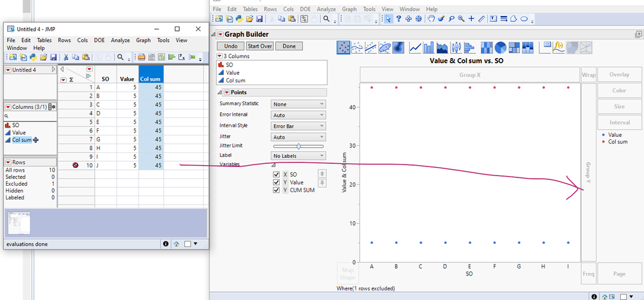Select the Ellipse element icon

(x=385, y=48)
